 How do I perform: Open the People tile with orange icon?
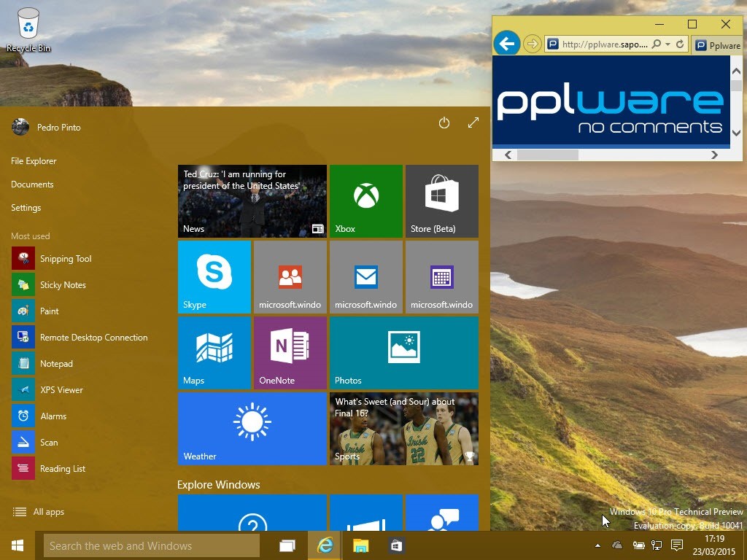click(290, 276)
